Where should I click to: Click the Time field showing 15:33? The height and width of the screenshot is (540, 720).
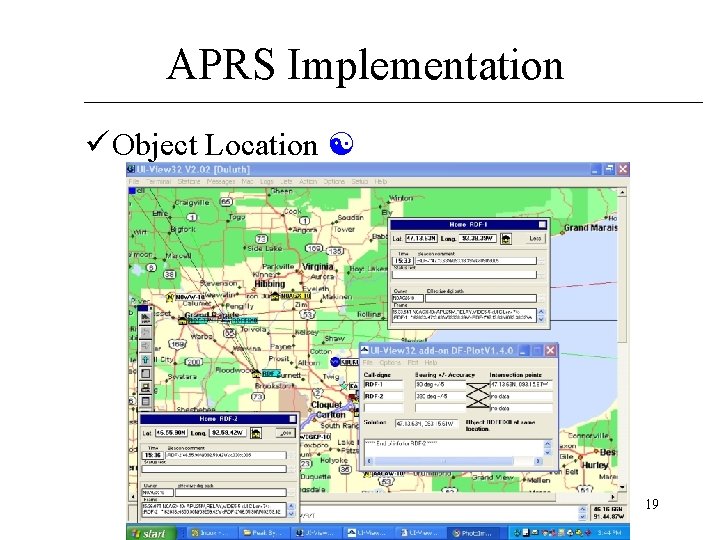coord(403,261)
